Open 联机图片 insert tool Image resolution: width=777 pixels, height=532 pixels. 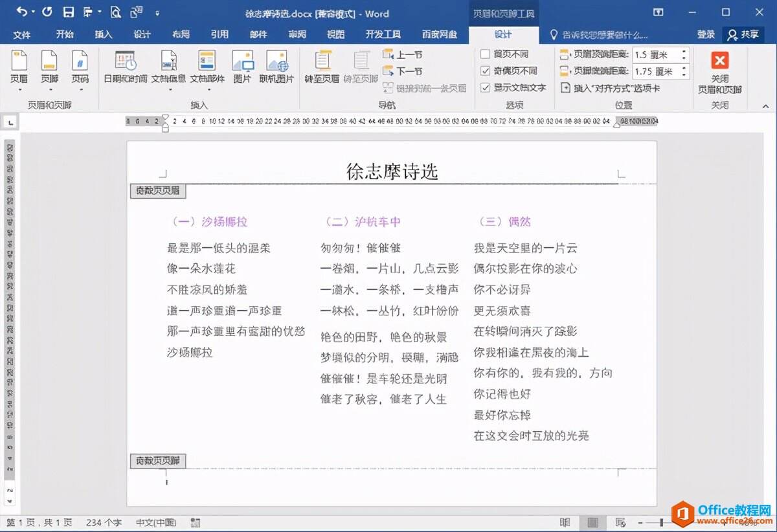coord(276,61)
